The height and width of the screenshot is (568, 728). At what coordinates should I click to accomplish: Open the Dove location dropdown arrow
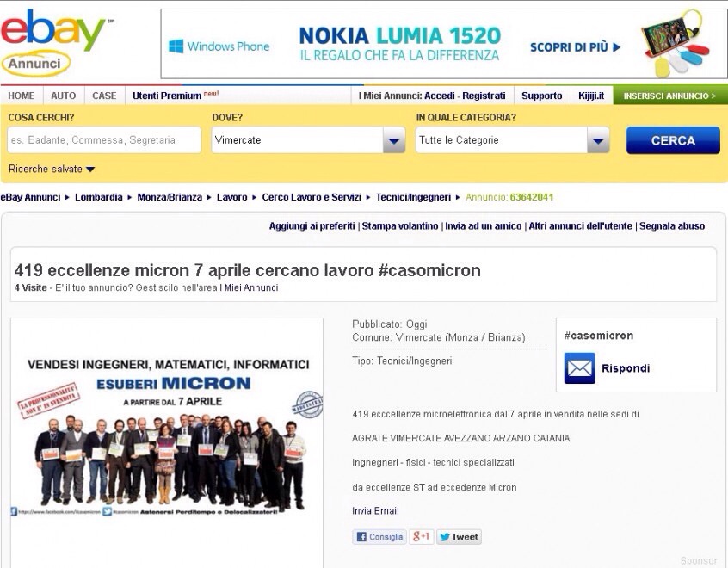coord(394,140)
